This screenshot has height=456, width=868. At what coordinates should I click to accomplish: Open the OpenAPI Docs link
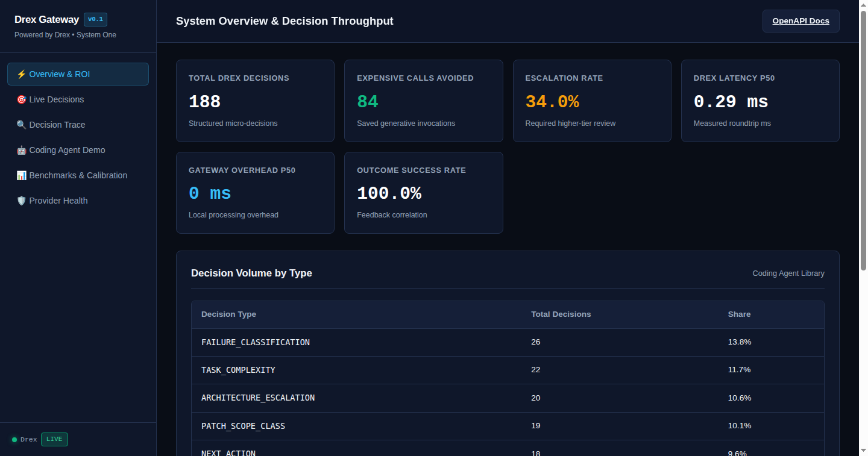click(800, 21)
